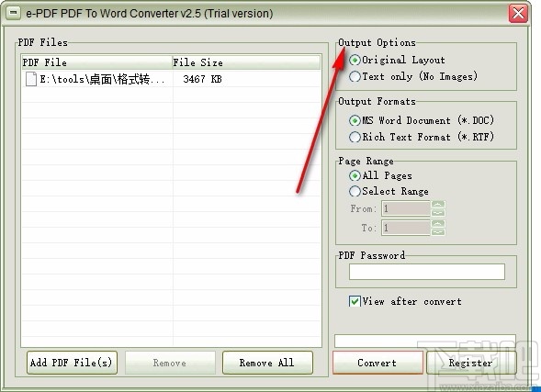The image size is (541, 392).
Task: Sort by the File Size column header
Action: tap(246, 62)
